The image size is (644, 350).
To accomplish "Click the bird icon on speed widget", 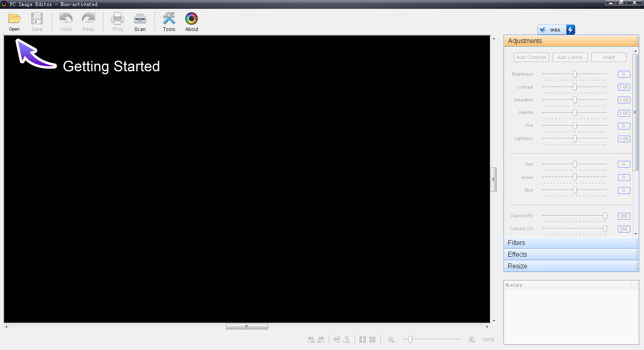I will click(543, 30).
